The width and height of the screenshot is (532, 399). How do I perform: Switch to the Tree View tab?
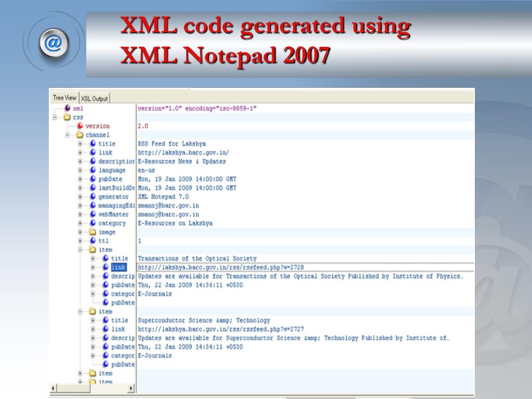pos(64,98)
